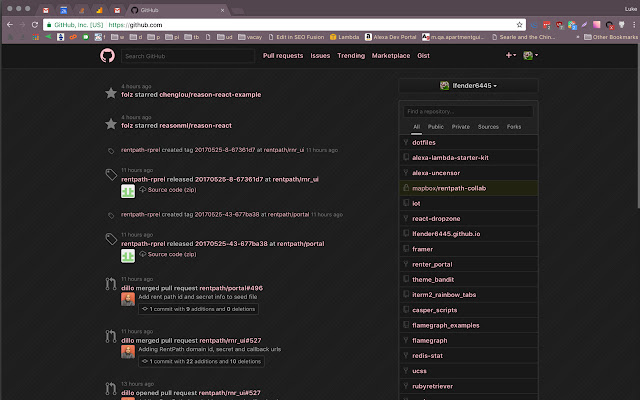The width and height of the screenshot is (640, 400).
Task: Open the plus create-new dropdown
Action: click(511, 55)
